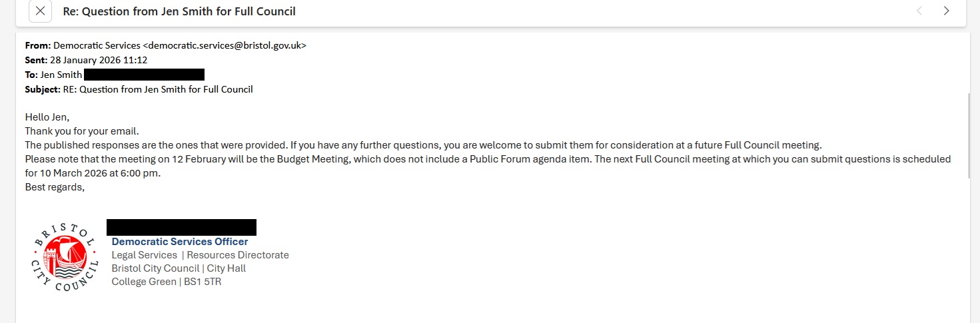Click "Bristol City Council | City Hall" line

pyautogui.click(x=179, y=268)
